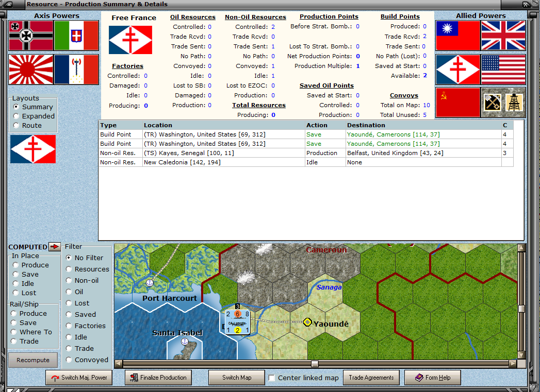Click map scrollbar left arrow

(118, 364)
